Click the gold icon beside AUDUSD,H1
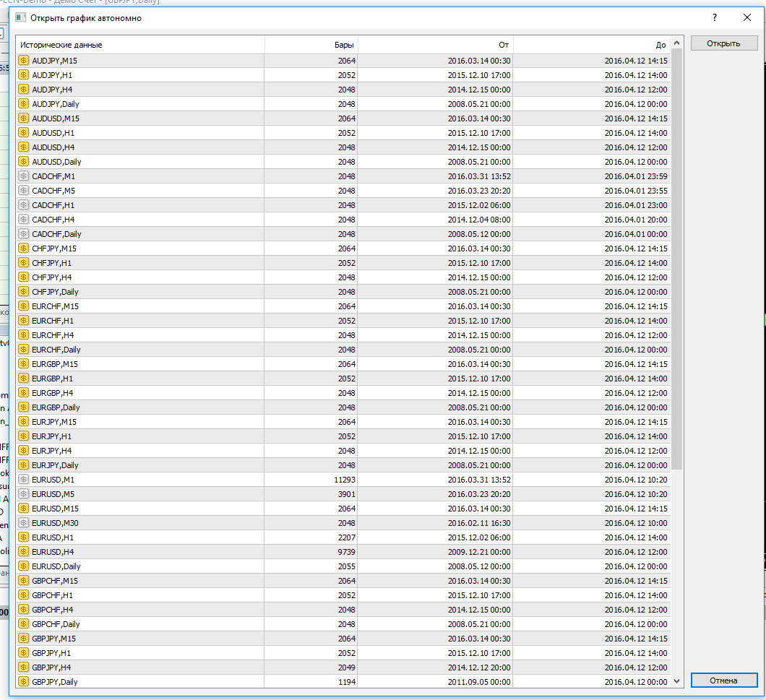766x700 pixels. click(23, 133)
